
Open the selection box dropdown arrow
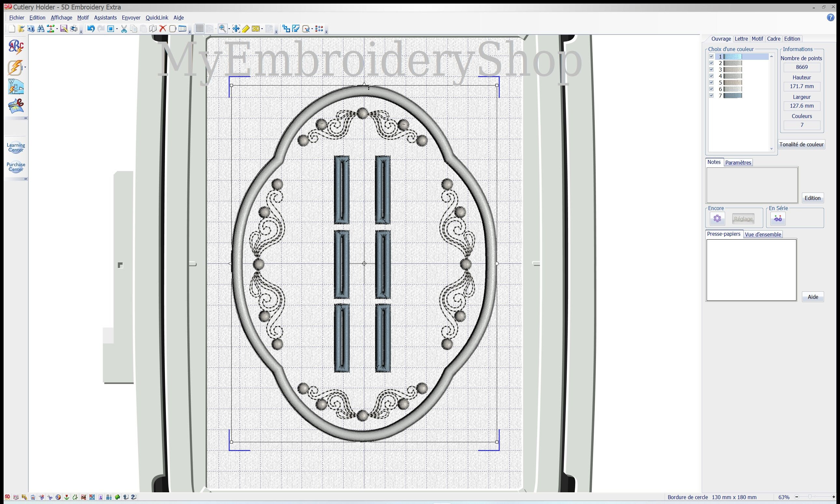point(117,29)
